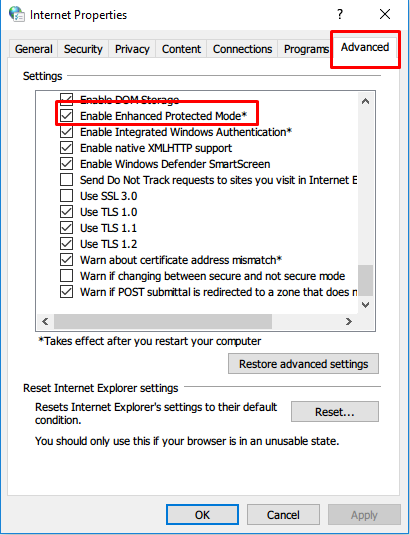
Task: Click the horizontal scroll left arrow
Action: point(45,321)
